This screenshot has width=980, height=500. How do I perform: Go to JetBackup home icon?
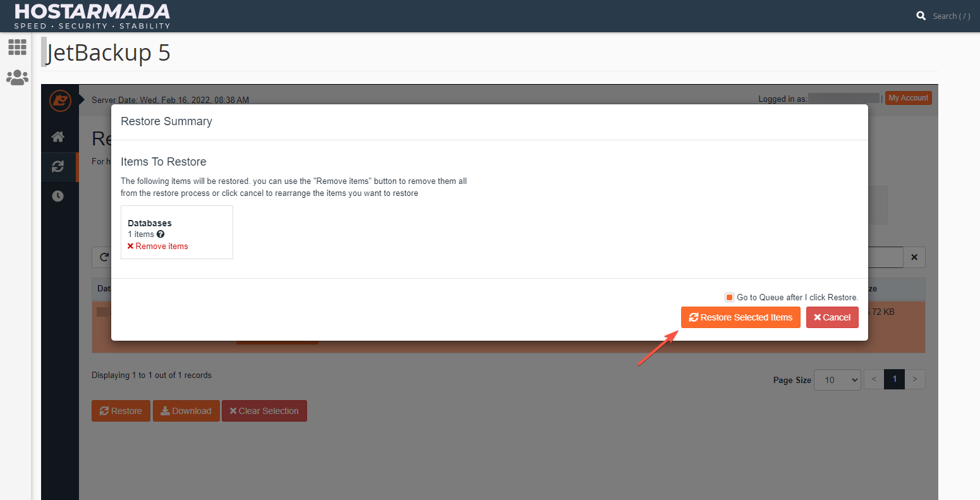(x=58, y=137)
